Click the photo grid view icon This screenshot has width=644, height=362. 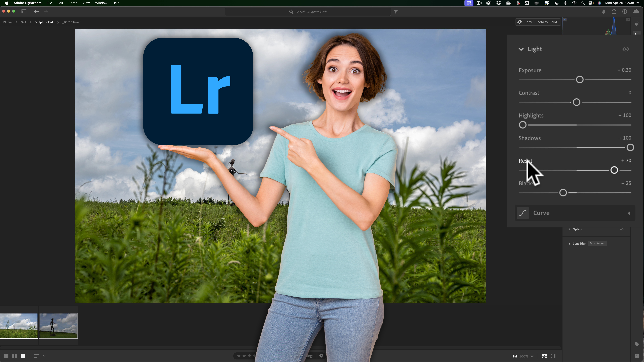(6, 356)
